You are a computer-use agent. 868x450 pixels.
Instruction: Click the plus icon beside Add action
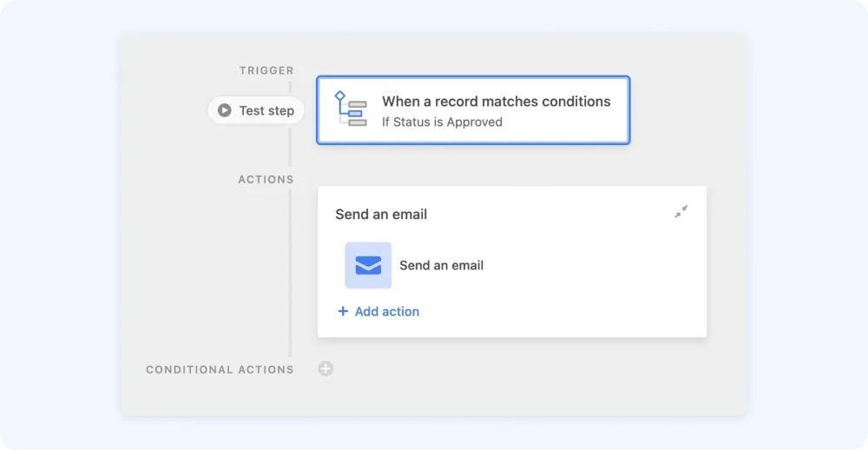pos(343,312)
